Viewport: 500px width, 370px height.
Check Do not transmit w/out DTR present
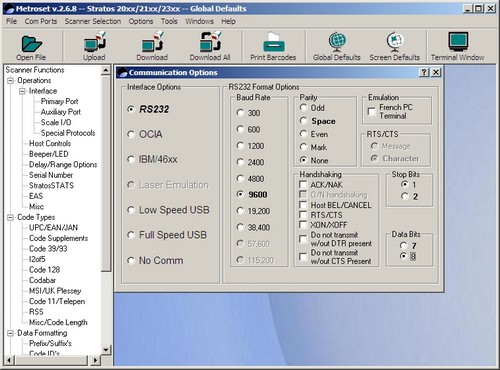pos(303,239)
